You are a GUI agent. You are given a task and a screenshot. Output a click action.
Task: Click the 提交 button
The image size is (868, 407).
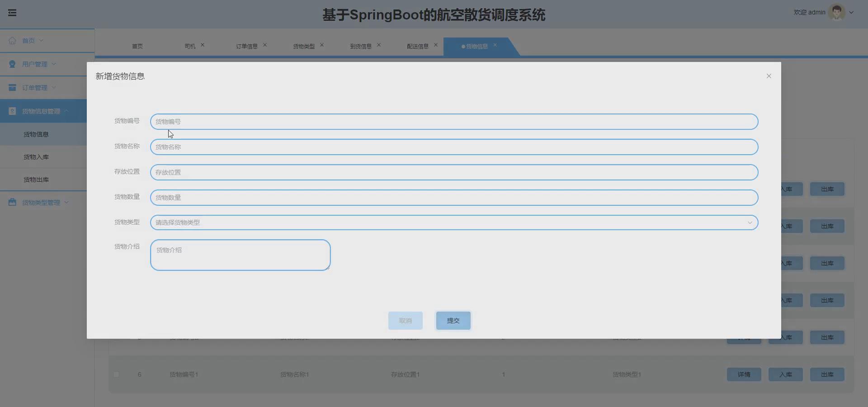[x=453, y=321]
